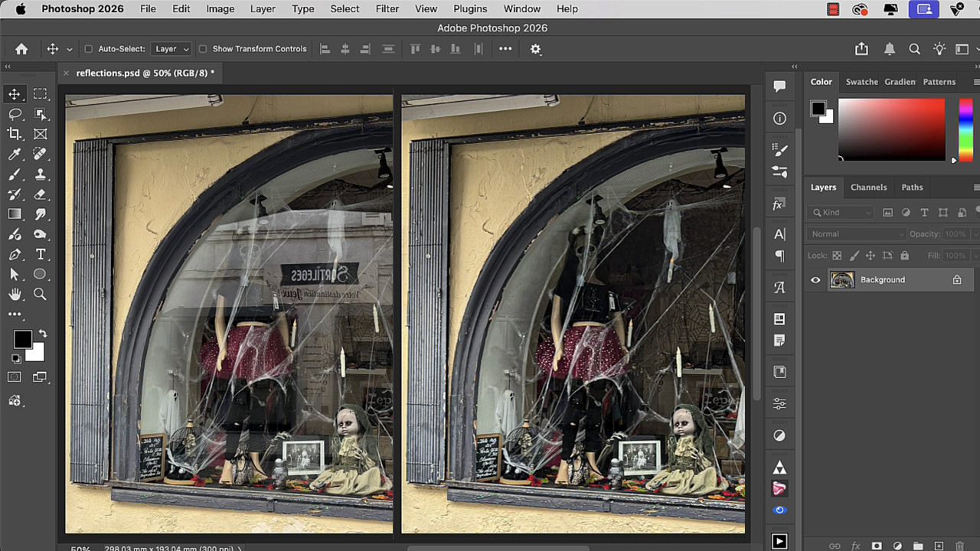Open the Kind filter dropdown in Layers

[x=841, y=213]
